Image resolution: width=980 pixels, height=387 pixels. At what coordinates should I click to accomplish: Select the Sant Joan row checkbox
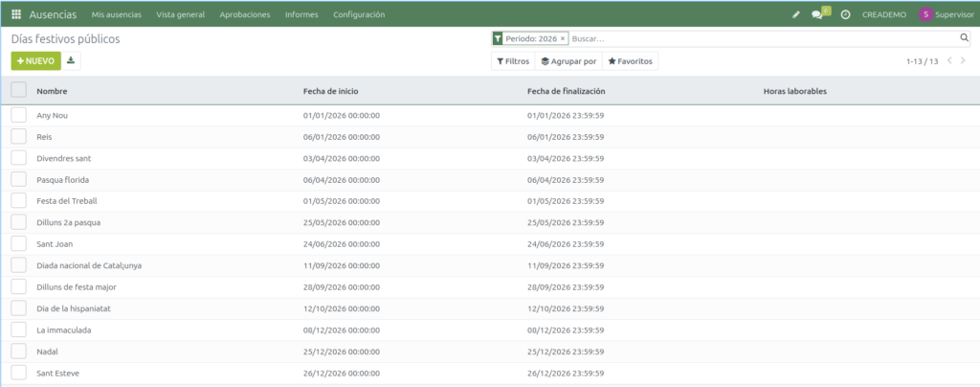(x=19, y=243)
